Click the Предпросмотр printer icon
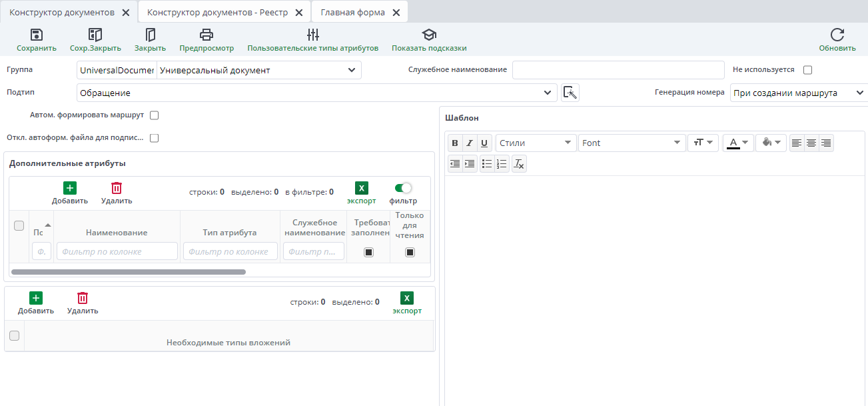Image resolution: width=868 pixels, height=406 pixels. [207, 35]
